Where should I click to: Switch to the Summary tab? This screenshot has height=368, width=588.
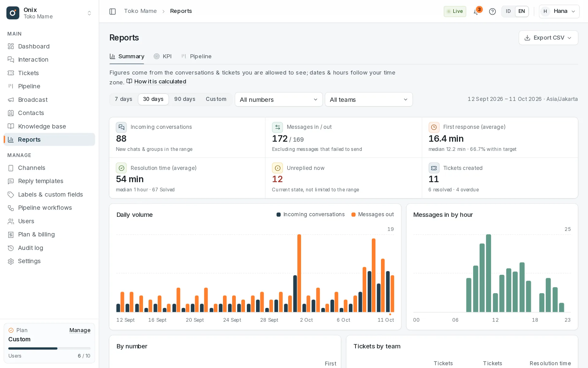pyautogui.click(x=127, y=56)
